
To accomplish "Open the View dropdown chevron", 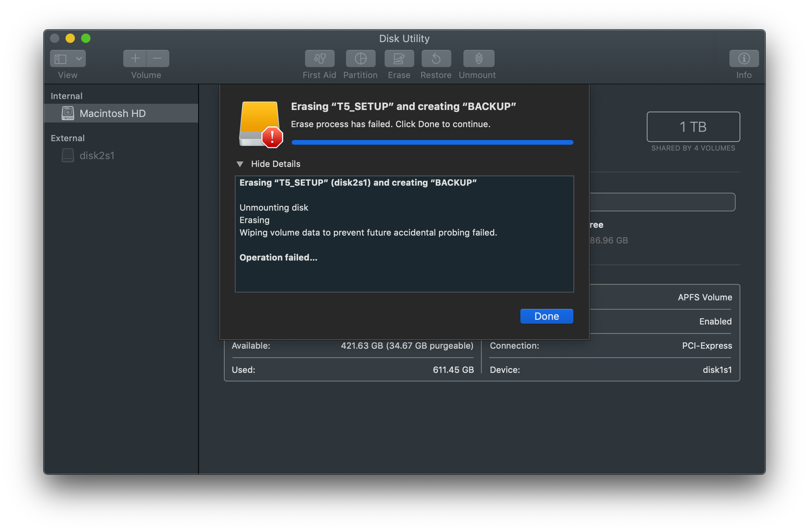I will point(79,59).
